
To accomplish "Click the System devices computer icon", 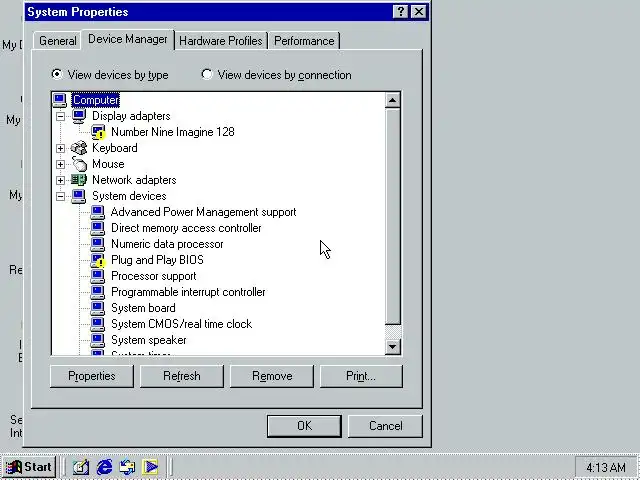I will coord(79,196).
